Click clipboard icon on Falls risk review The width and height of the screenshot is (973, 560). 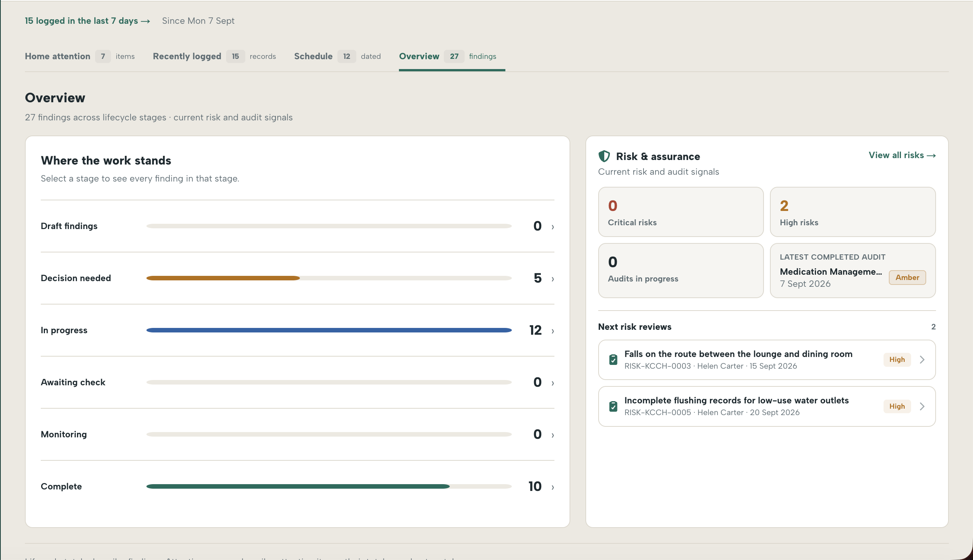(x=613, y=360)
